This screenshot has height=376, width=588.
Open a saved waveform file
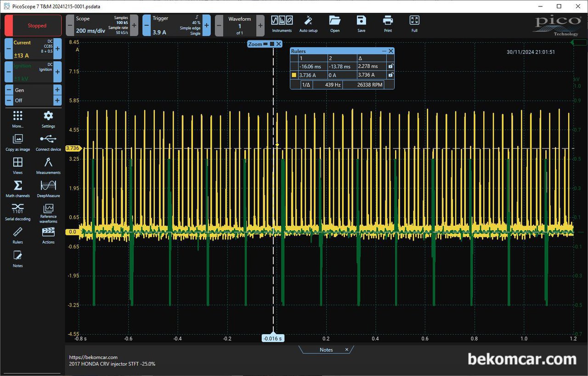[x=335, y=24]
